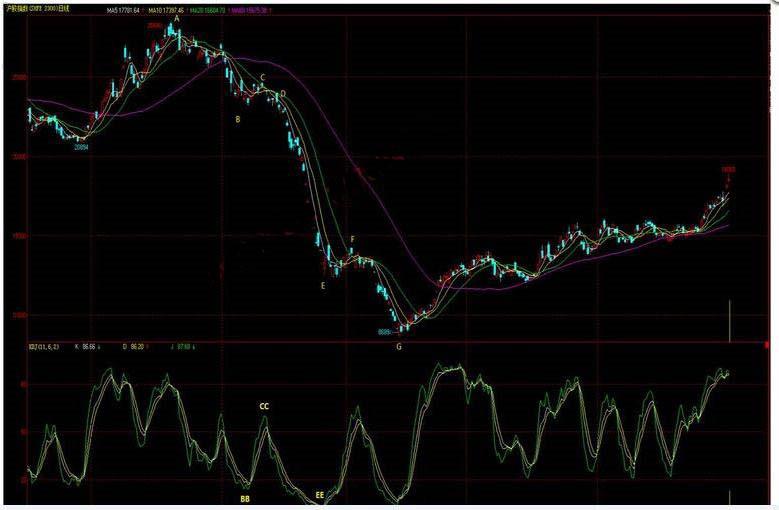Click point A marker at the price peak
Viewport: 779px width, 510px height.
click(177, 18)
